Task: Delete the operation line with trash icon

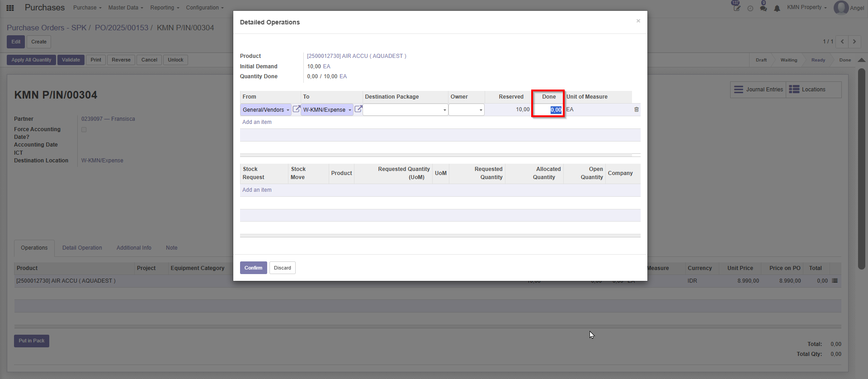Action: 637,109
